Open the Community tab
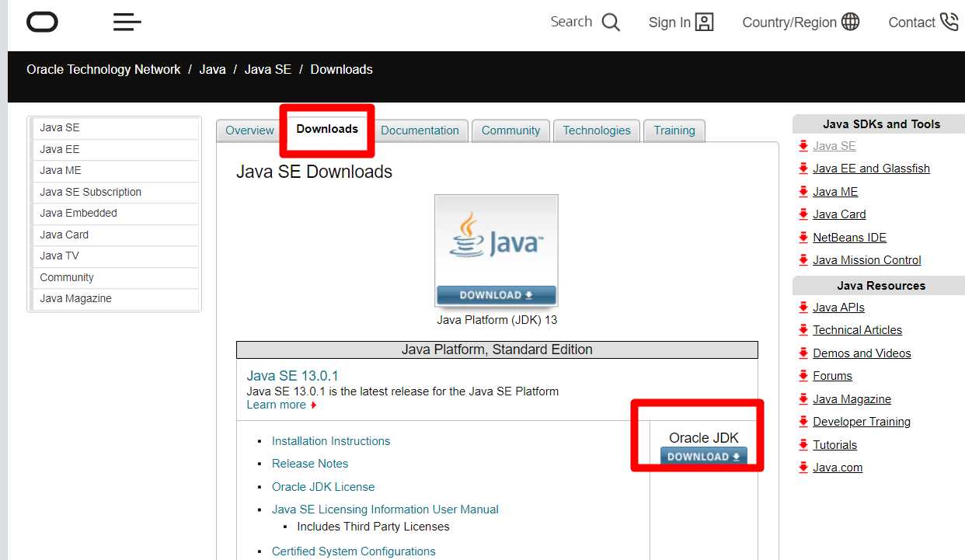The image size is (965, 560). tap(510, 130)
